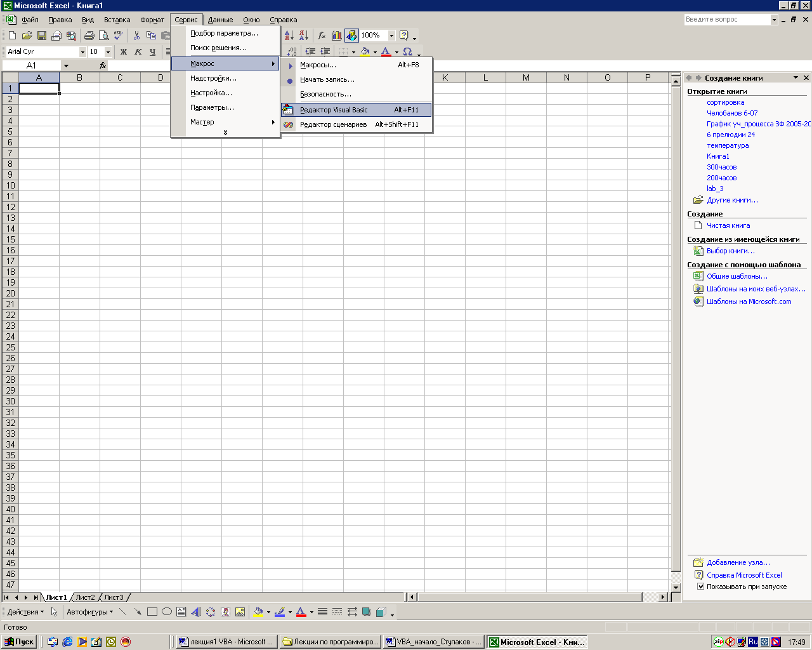
Task: Insert a diagram or organization chart
Action: (x=211, y=612)
